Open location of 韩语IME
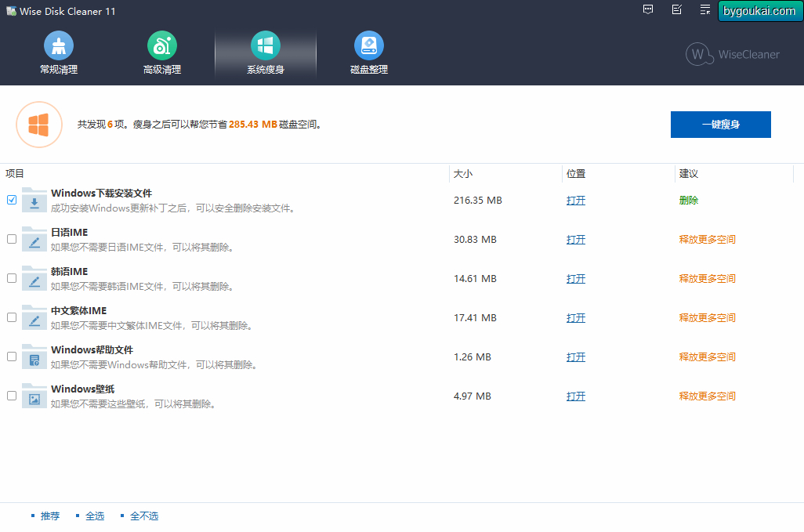The width and height of the screenshot is (804, 532). pos(576,279)
